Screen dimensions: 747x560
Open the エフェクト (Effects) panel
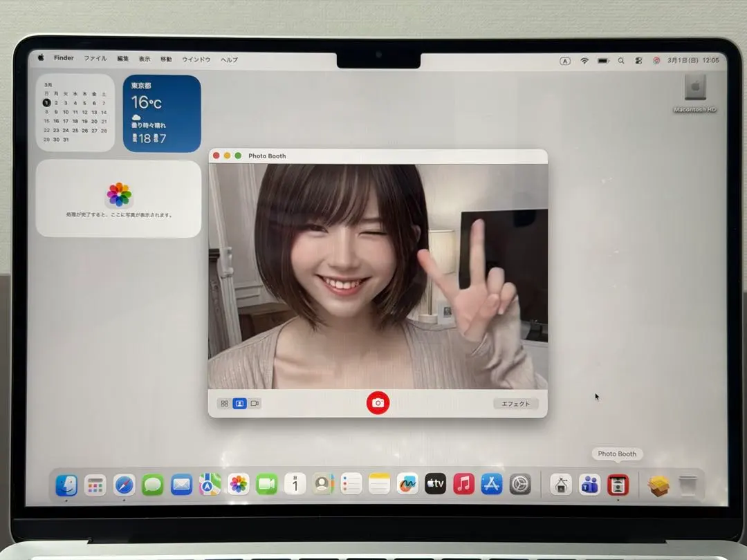coord(515,403)
